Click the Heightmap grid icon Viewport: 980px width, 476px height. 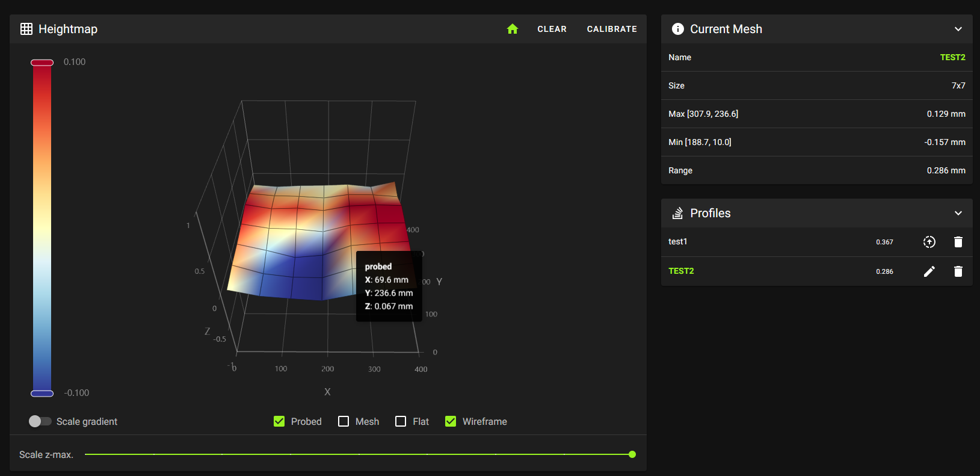pyautogui.click(x=26, y=29)
